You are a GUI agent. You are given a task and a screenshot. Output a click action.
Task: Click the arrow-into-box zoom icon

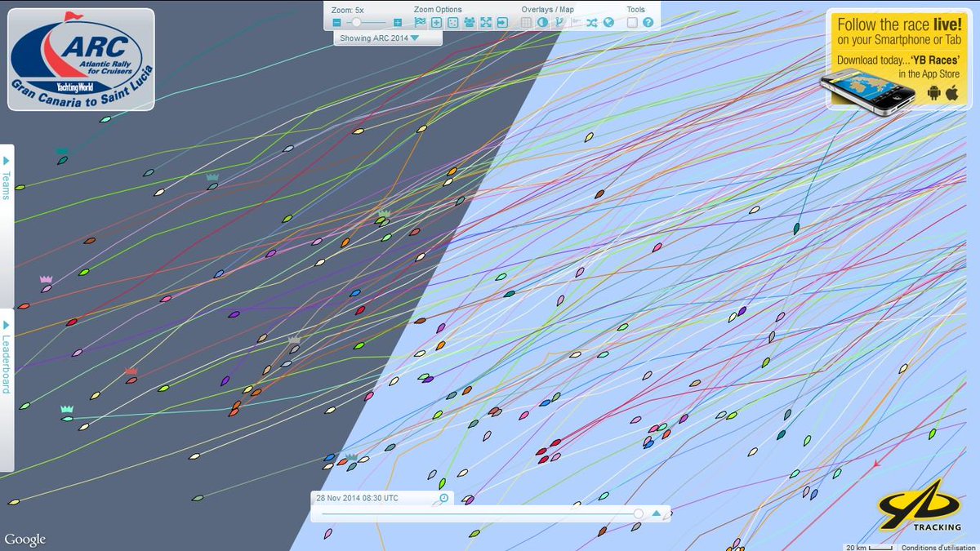[x=501, y=23]
